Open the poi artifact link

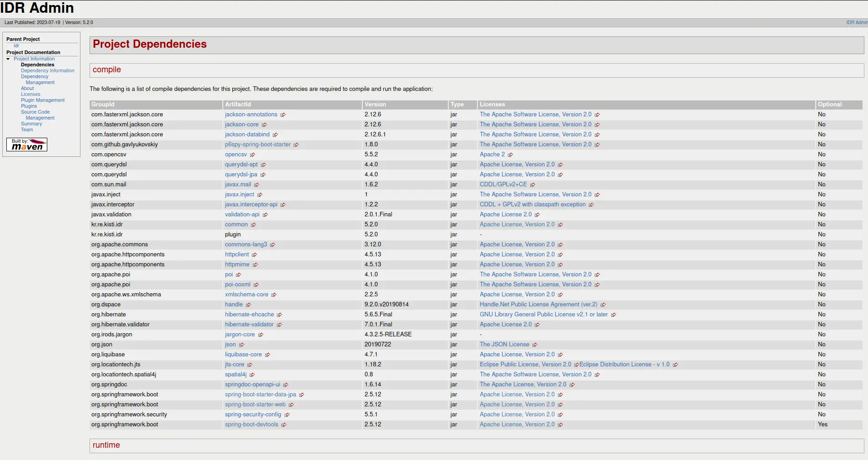tap(229, 275)
